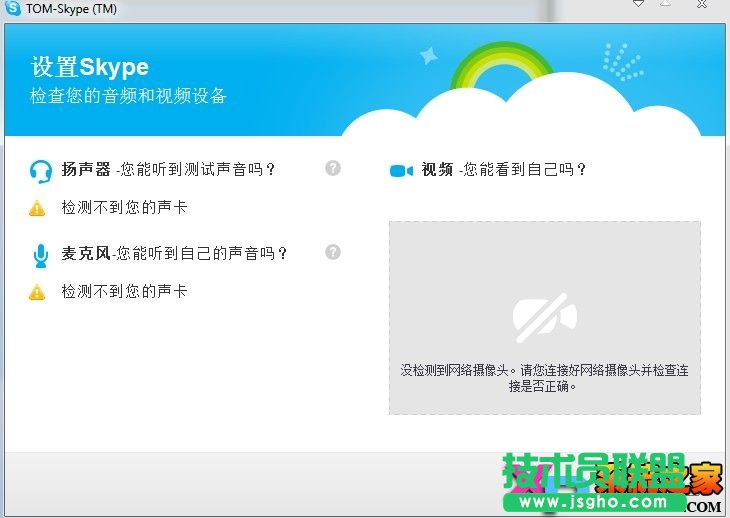Click warning icon under 扬声器
The width and height of the screenshot is (730, 518).
point(37,208)
